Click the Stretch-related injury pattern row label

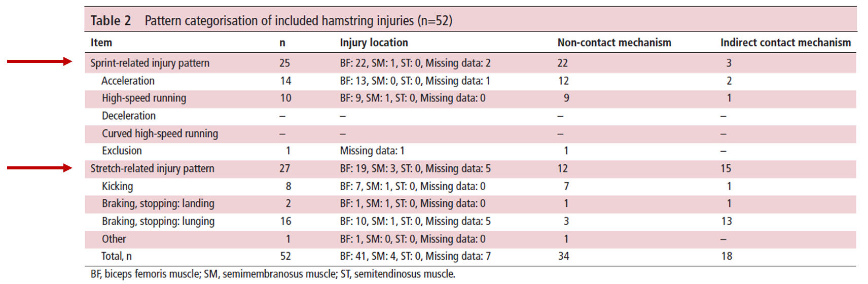[x=152, y=169]
